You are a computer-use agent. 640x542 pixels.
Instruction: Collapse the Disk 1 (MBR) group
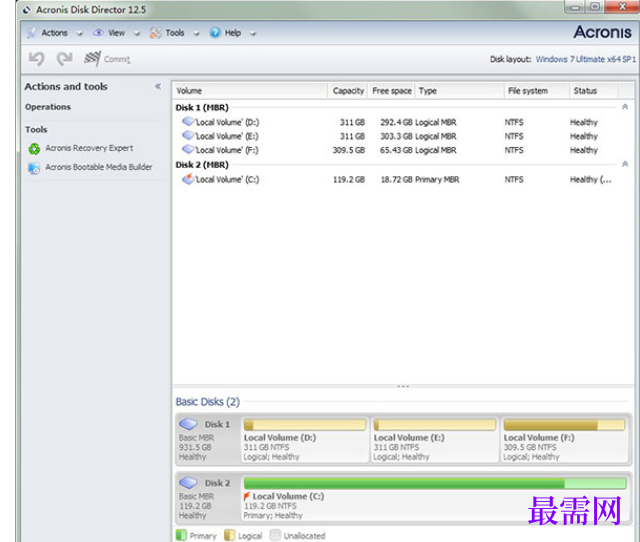[x=624, y=107]
